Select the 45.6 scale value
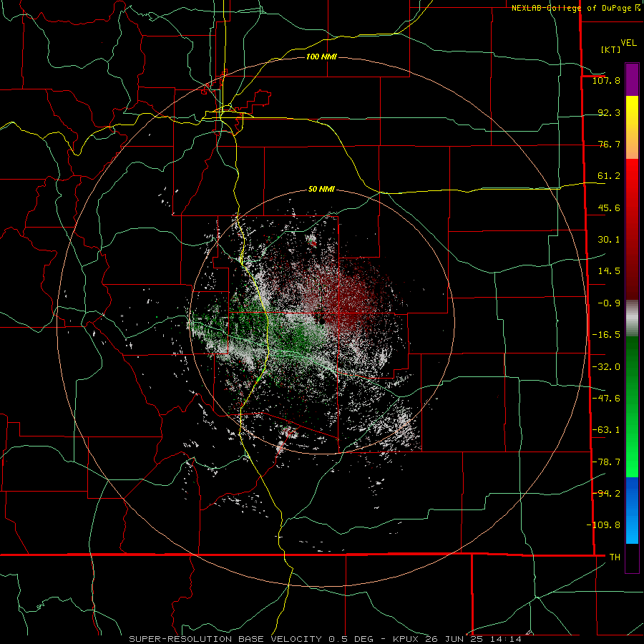The image size is (644, 644). 609,208
